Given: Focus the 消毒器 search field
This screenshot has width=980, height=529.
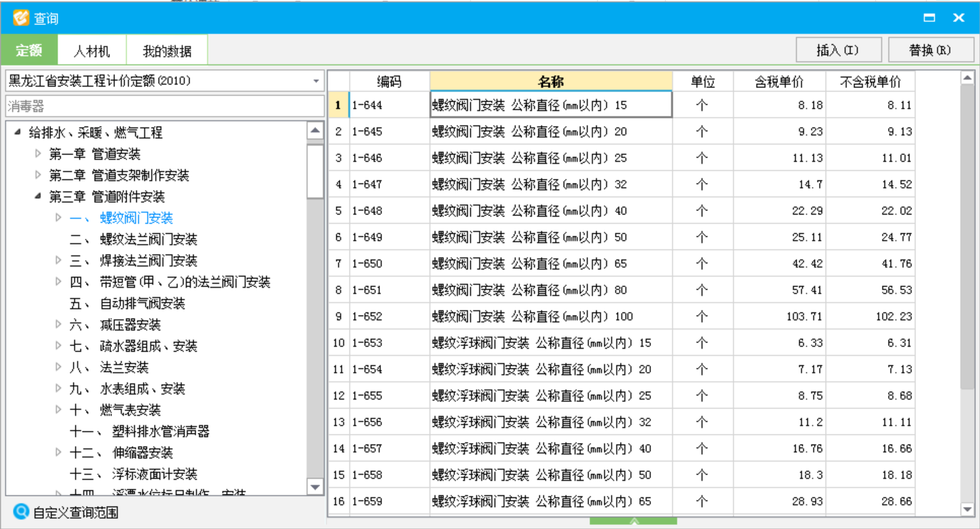Looking at the screenshot, I should pyautogui.click(x=165, y=106).
